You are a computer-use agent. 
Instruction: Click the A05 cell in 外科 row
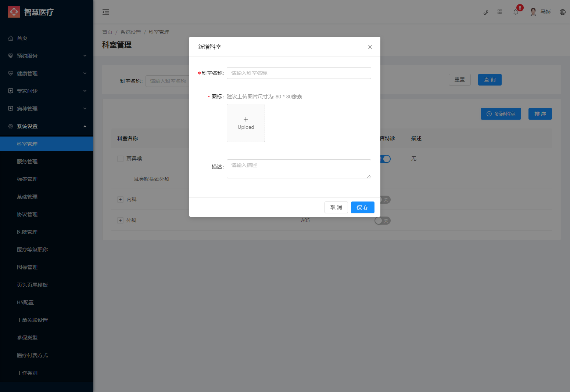[305, 220]
